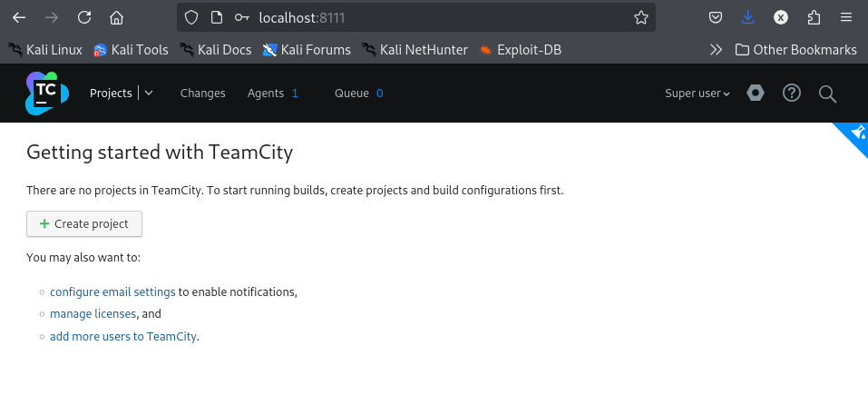
Task: Show more bookmarks with the chevron
Action: pyautogui.click(x=716, y=50)
